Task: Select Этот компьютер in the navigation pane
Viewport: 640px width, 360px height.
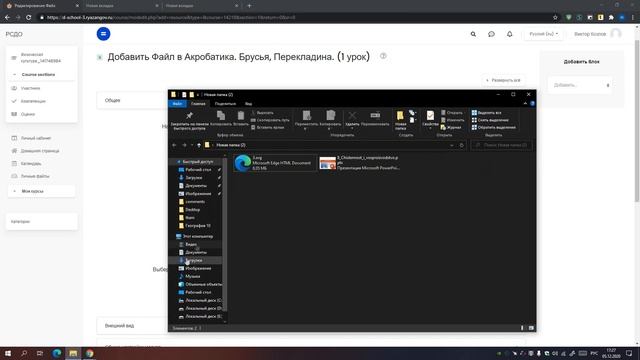Action: 197,236
